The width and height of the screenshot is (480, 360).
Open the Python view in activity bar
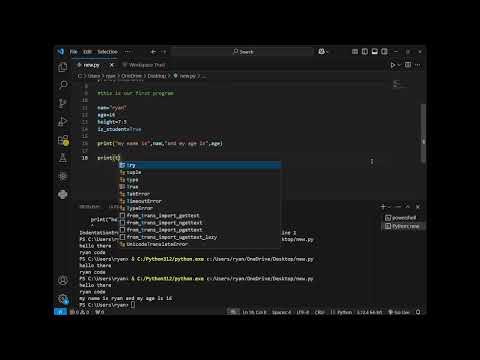tap(63, 194)
